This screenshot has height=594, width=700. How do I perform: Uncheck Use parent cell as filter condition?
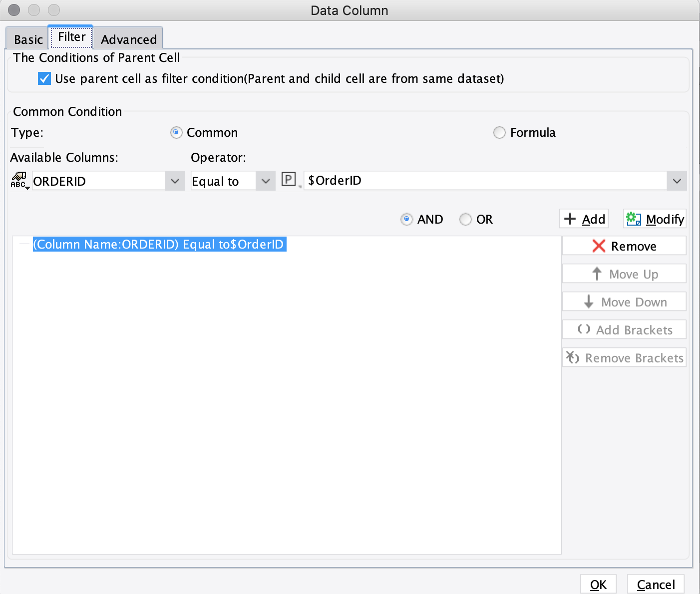(x=44, y=79)
